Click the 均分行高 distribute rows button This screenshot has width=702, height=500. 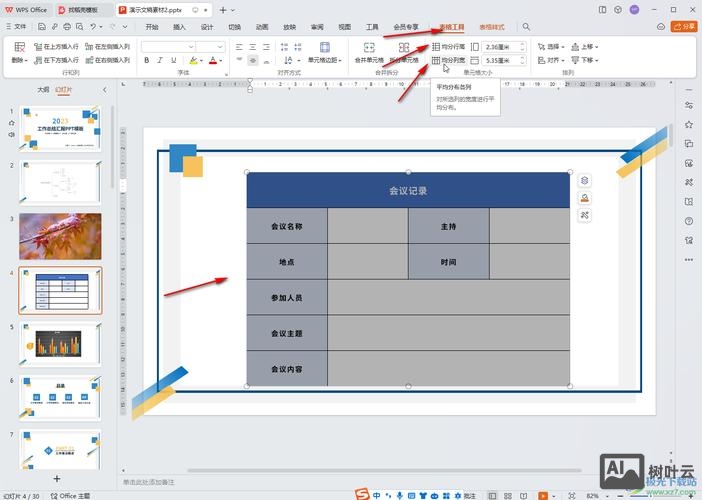click(x=450, y=47)
